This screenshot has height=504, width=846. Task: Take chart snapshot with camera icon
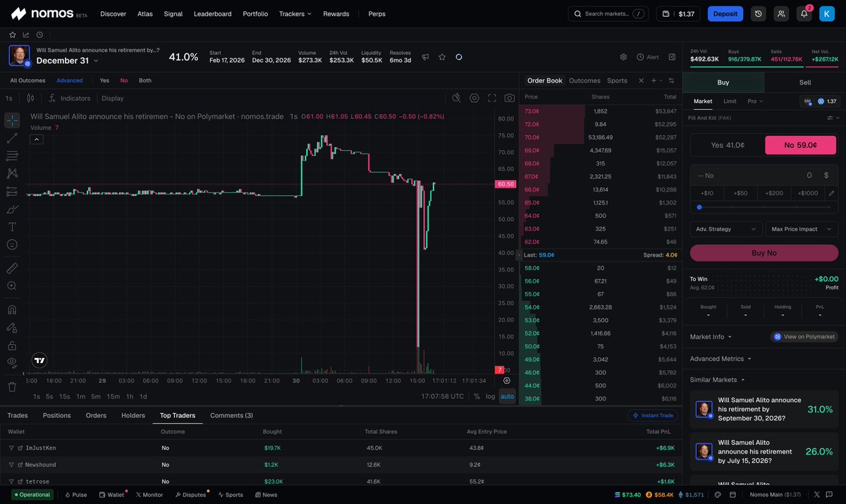[510, 98]
